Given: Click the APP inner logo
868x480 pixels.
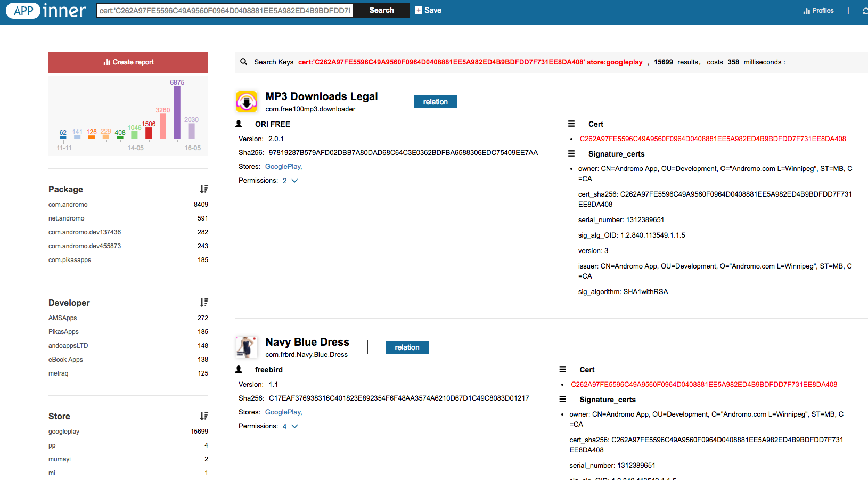Looking at the screenshot, I should tap(46, 11).
